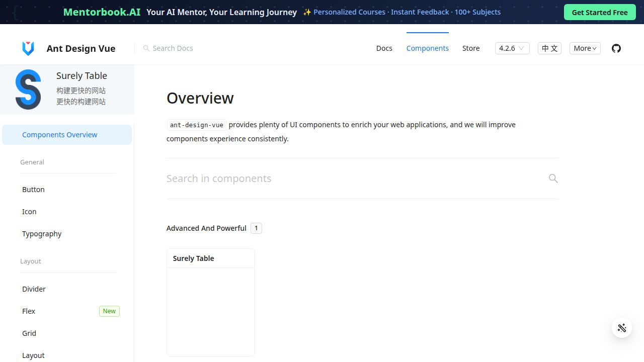The width and height of the screenshot is (644, 362).
Task: Open Divider in the sidebar
Action: (x=67, y=289)
